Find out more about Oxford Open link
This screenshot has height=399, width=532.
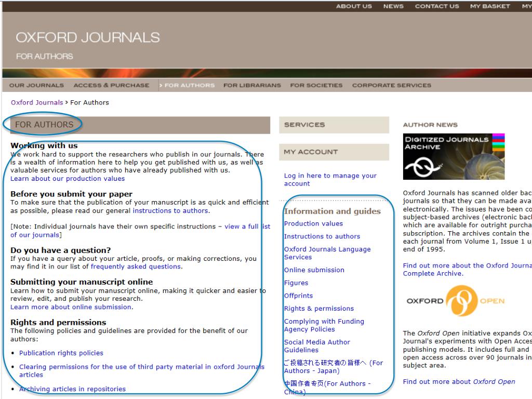coord(459,382)
